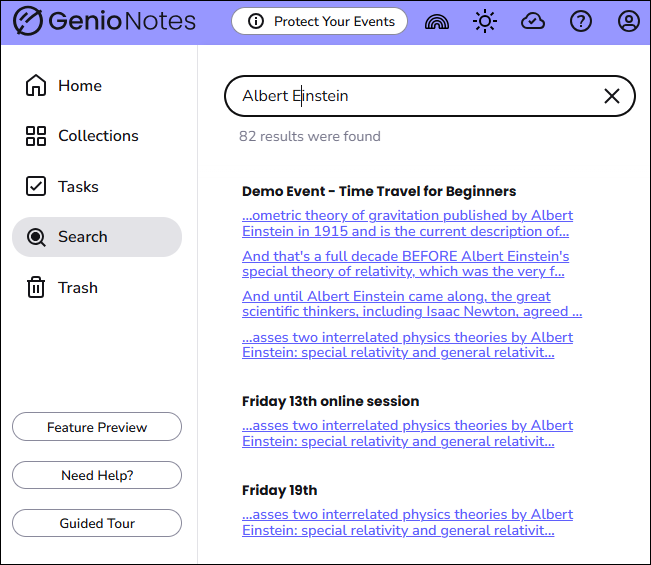
Task: Open the help question mark icon
Action: tap(581, 21)
